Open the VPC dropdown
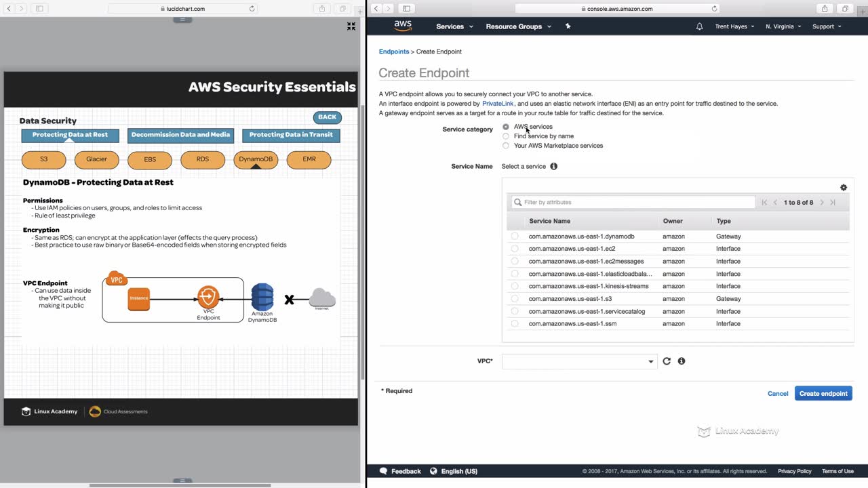Viewport: 868px width, 488px height. point(580,361)
